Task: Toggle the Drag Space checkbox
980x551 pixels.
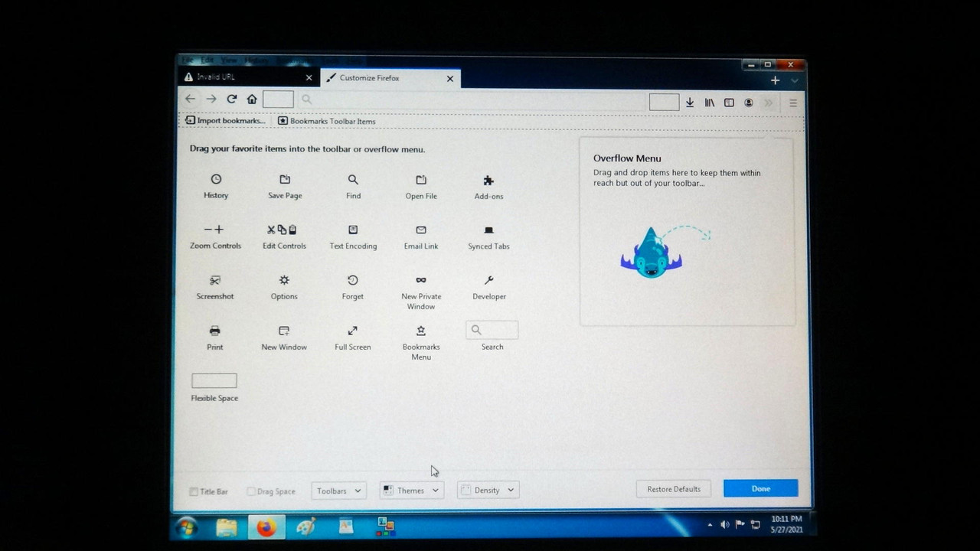Action: 251,491
